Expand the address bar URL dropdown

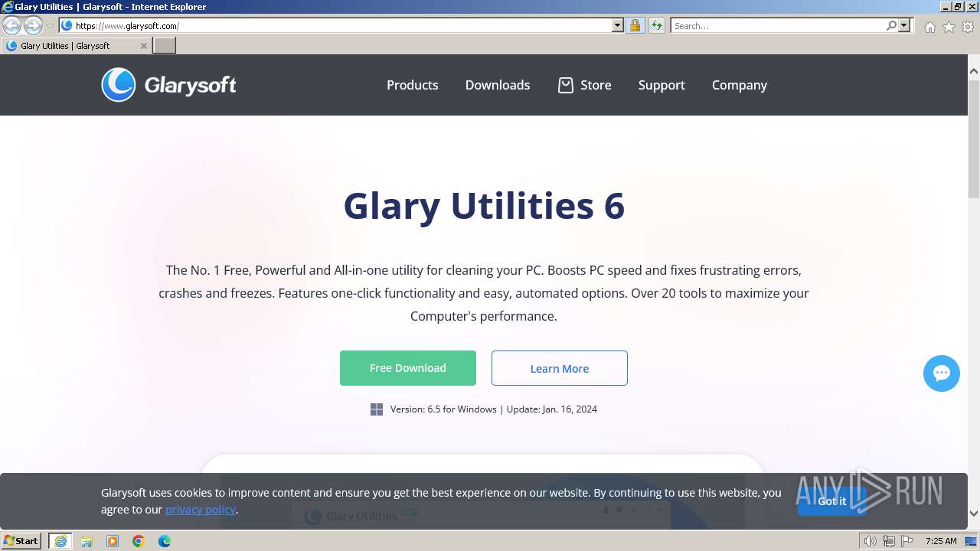point(618,26)
